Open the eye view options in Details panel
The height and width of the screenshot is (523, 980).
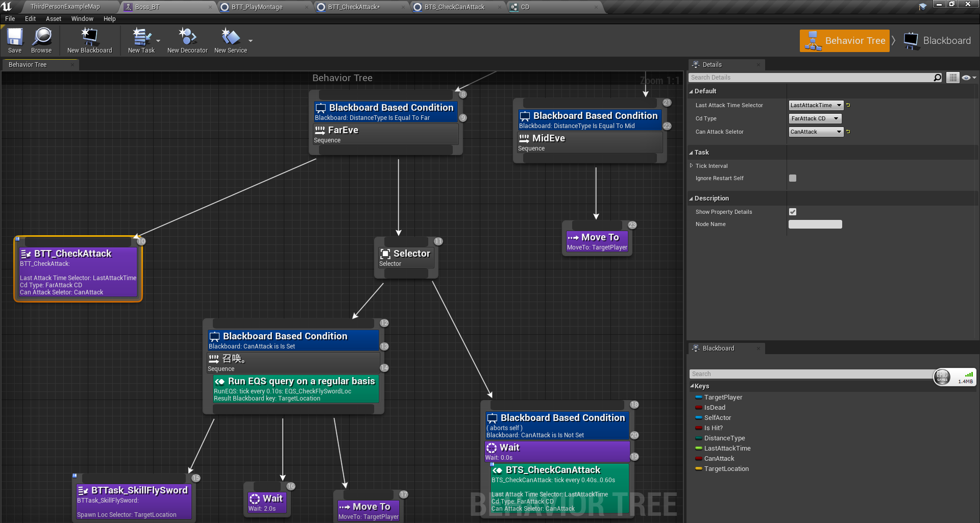(x=967, y=77)
